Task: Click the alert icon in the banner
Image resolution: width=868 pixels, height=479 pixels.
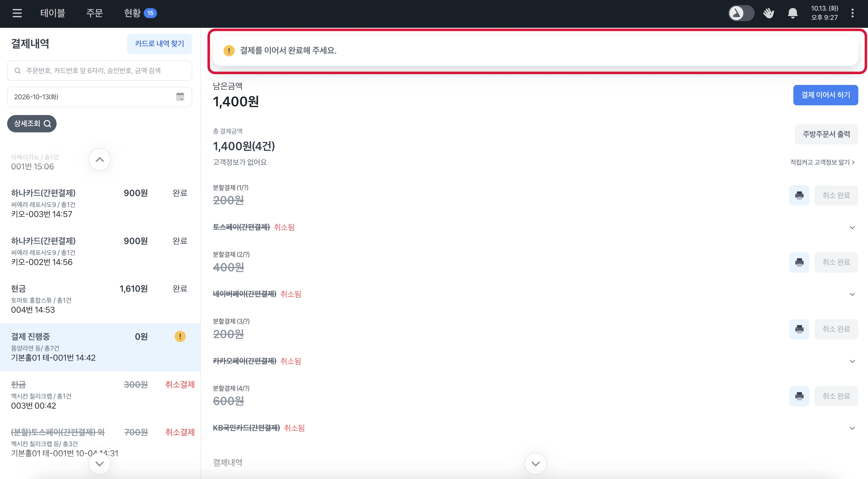Action: coord(229,51)
